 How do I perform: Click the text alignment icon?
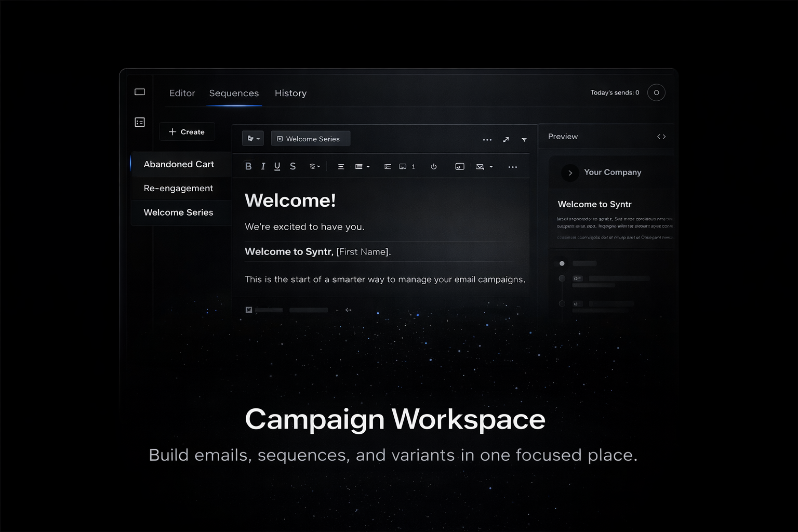[341, 167]
